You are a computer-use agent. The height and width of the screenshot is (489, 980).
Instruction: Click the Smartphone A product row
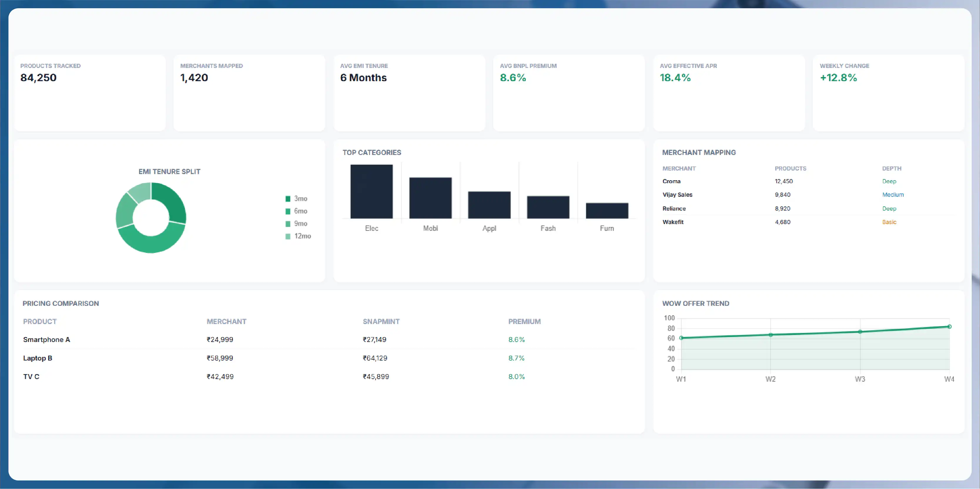329,340
